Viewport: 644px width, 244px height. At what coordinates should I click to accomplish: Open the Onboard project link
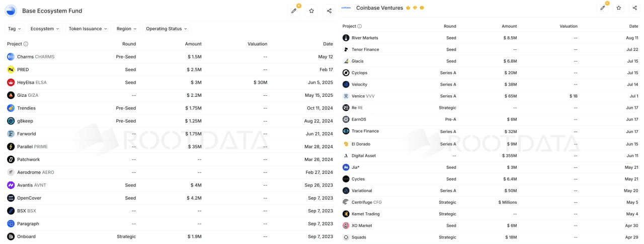(27, 236)
